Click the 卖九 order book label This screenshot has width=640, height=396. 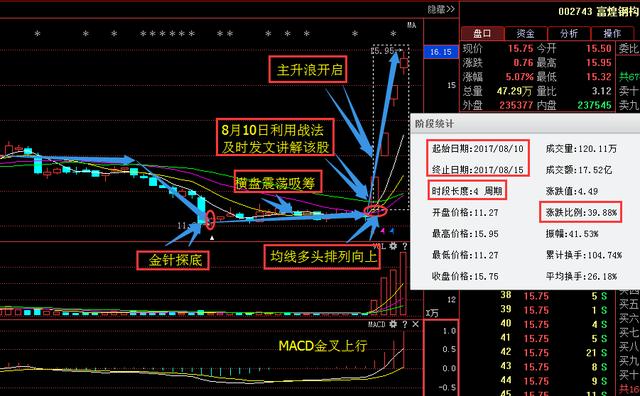pyautogui.click(x=629, y=105)
